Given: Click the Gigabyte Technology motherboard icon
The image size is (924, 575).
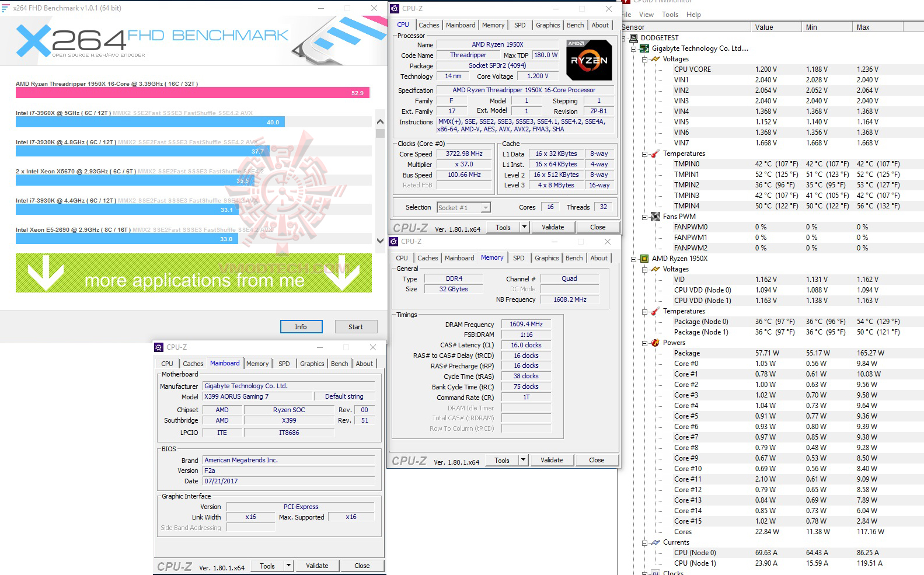Looking at the screenshot, I should [644, 48].
